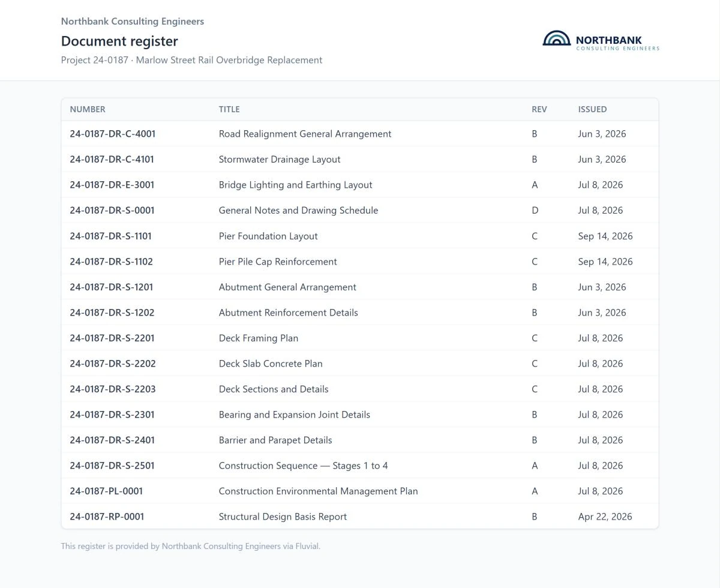
Task: Open document 24-0187-DR-S-2501
Action: tap(112, 466)
